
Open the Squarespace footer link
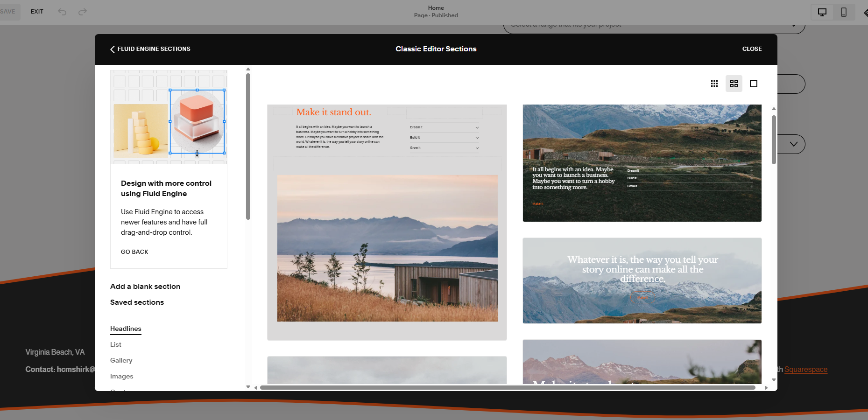point(806,370)
